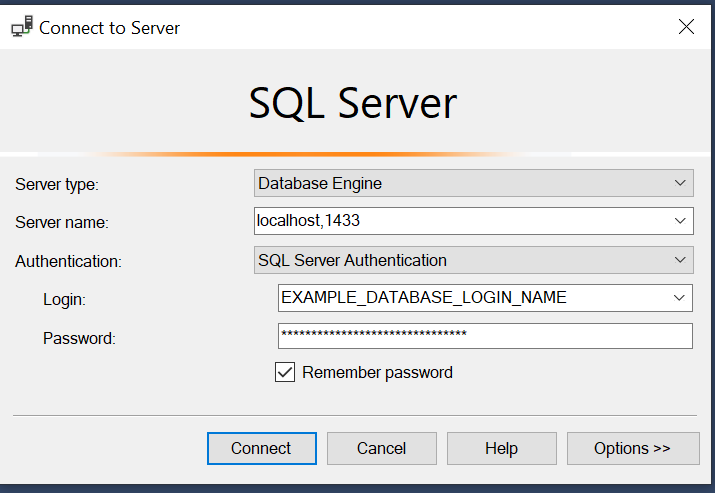Open the Server type dropdown arrow

[x=680, y=183]
